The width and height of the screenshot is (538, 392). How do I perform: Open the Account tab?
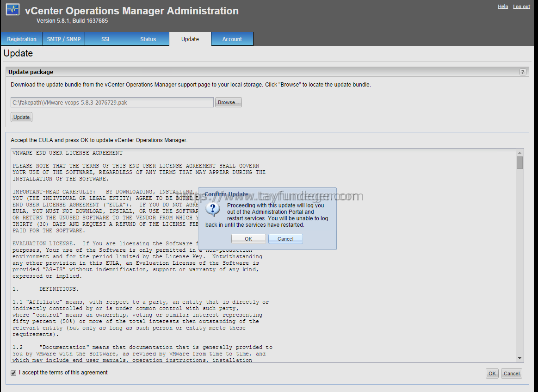(232, 39)
